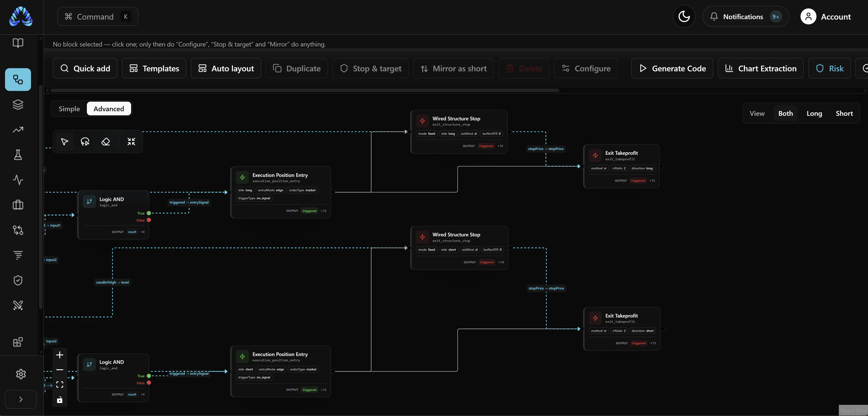Click the activity pulse sidebar icon
868x416 pixels.
18,180
